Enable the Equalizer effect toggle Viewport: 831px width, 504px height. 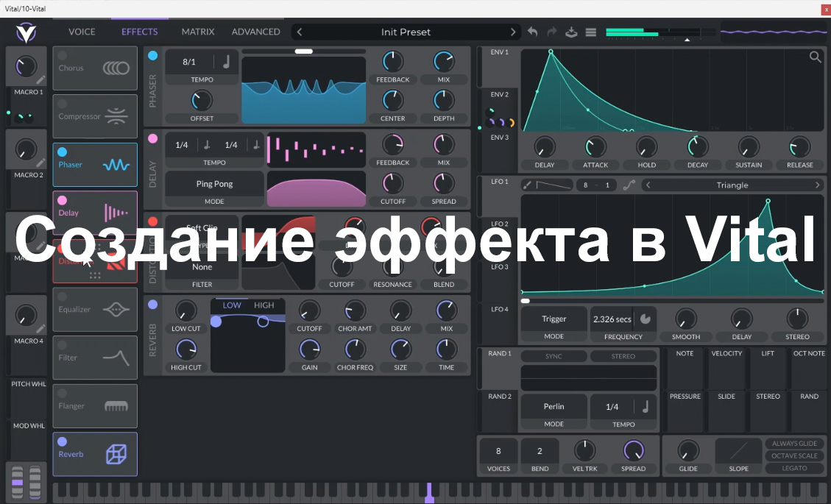pyautogui.click(x=62, y=297)
